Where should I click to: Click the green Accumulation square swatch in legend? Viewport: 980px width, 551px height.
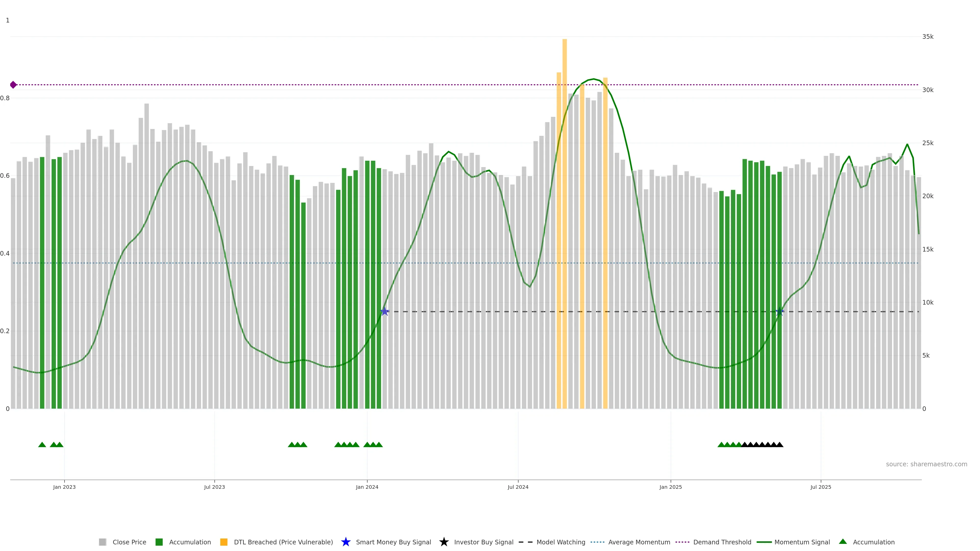pos(159,542)
